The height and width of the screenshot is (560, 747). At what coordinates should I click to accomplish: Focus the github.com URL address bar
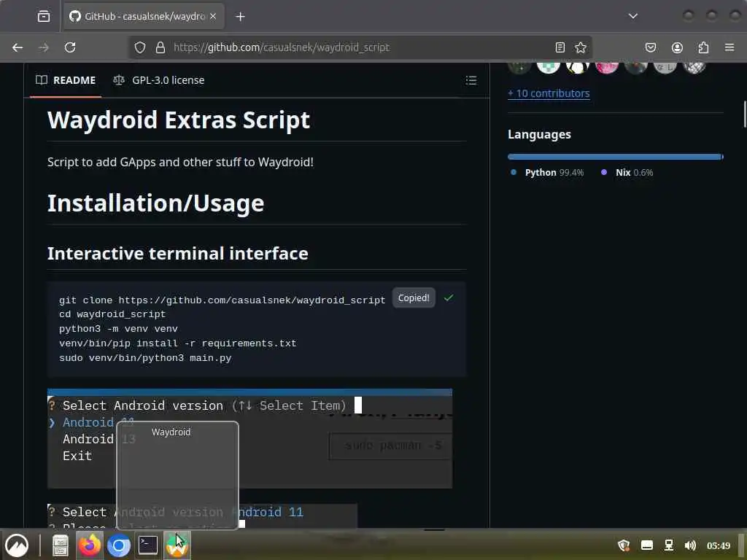coord(359,47)
